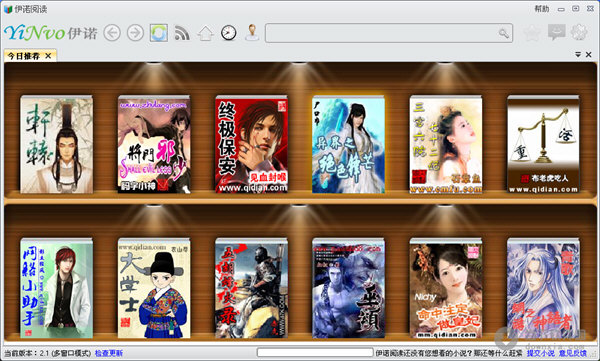This screenshot has width=600, height=361.
Task: Open the 神语者 book cover
Action: (543, 288)
